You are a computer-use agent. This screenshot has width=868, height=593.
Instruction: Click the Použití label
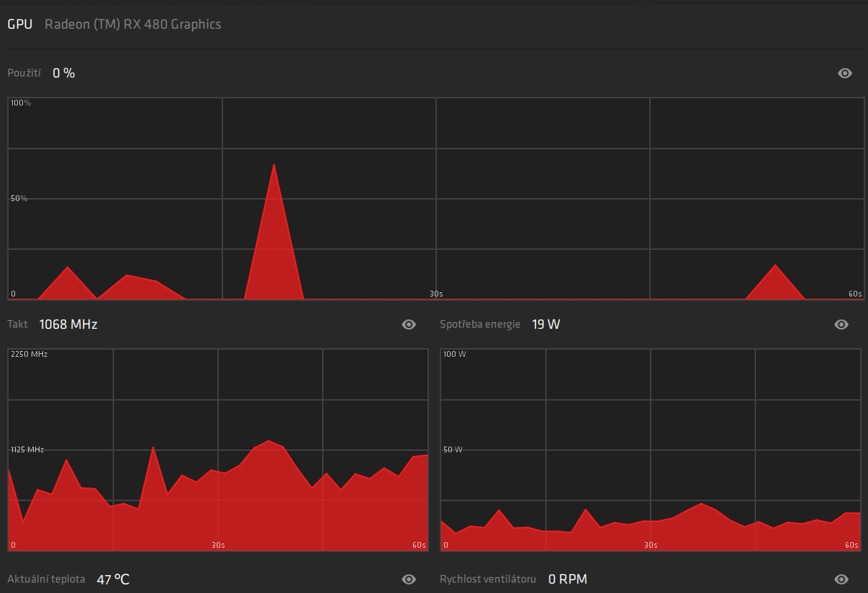24,73
